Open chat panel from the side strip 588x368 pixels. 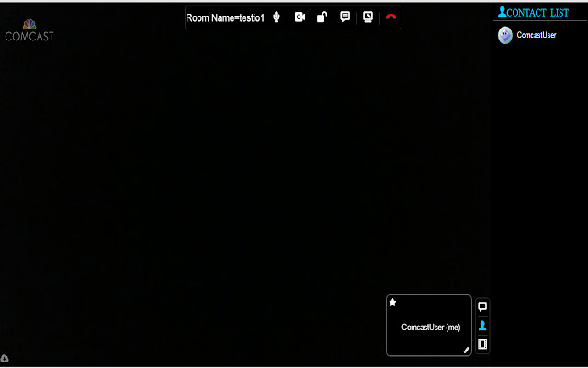point(482,306)
